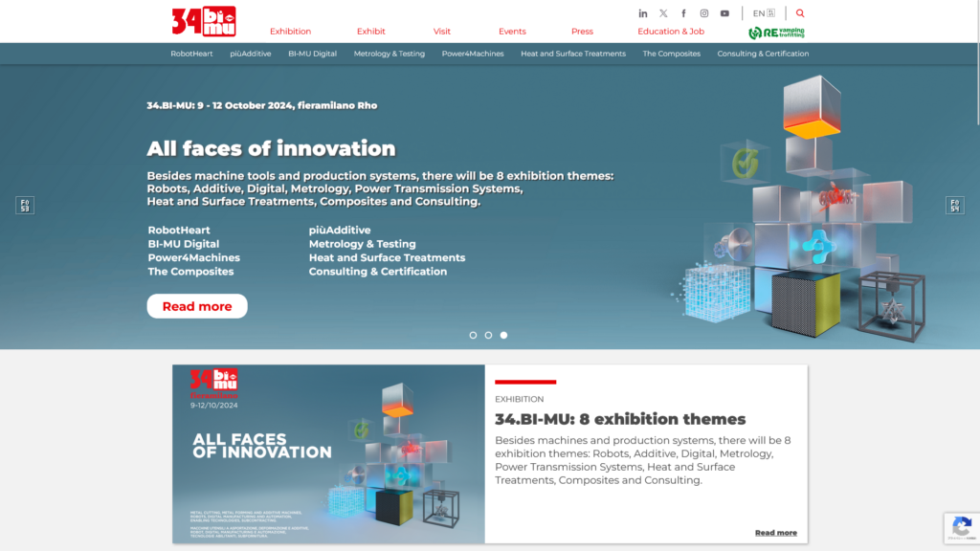Click the underlined Read more in exhibition card

tap(775, 533)
